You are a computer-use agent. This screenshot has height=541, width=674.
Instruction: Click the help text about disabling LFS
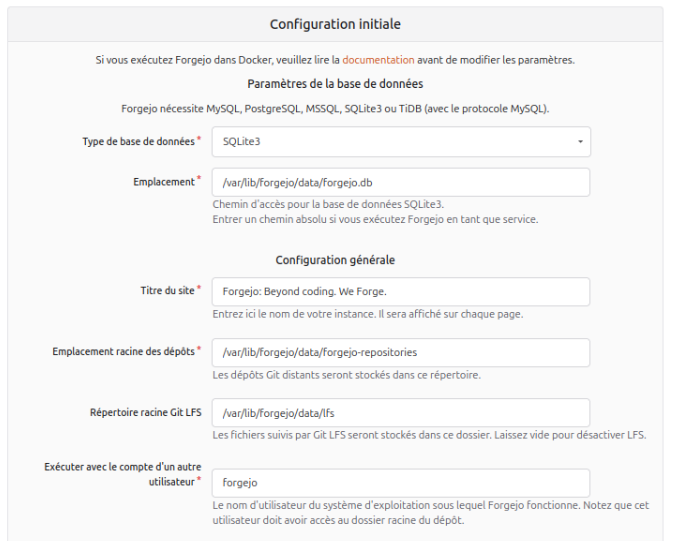point(429,435)
